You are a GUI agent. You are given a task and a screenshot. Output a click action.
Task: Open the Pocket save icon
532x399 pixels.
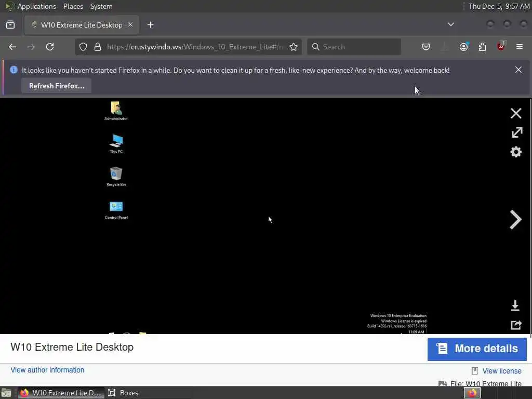pos(426,47)
